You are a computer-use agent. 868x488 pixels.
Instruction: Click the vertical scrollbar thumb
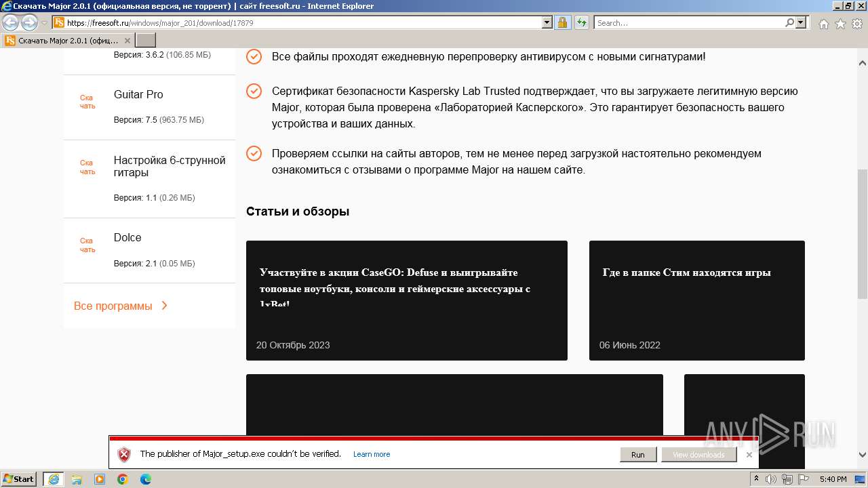tap(863, 234)
